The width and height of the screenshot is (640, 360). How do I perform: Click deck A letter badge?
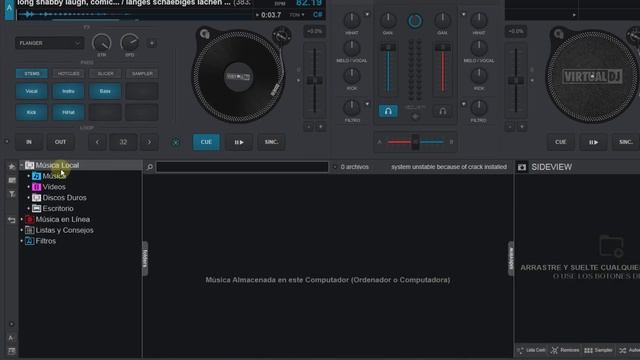pos(9,8)
